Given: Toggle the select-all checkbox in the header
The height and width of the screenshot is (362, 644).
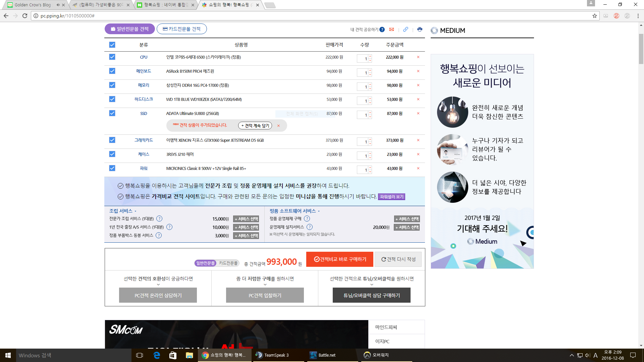Looking at the screenshot, I should click(112, 45).
